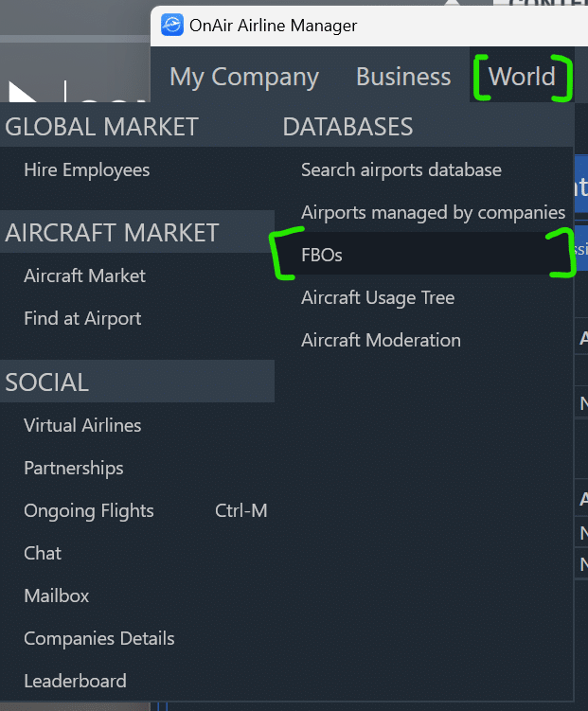Click the DATABASES section header

(347, 127)
